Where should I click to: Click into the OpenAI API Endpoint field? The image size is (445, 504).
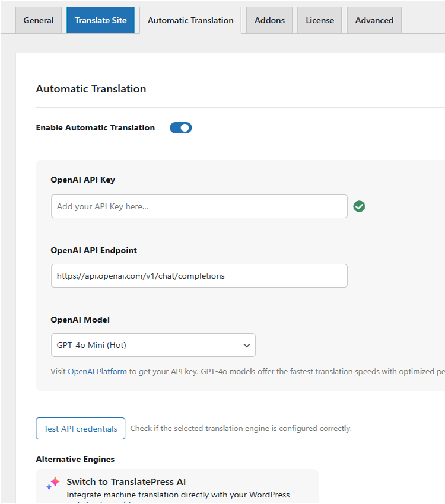point(199,276)
